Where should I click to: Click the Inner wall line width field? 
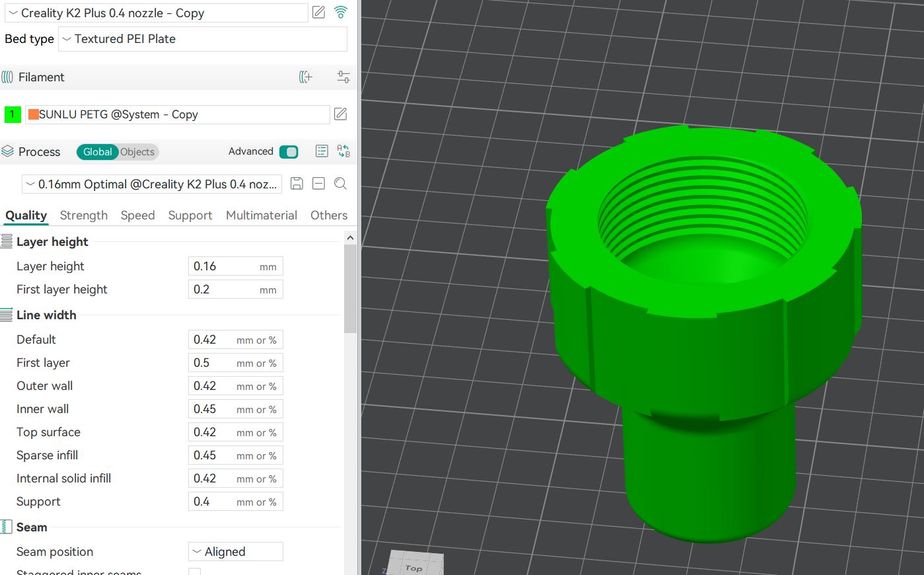pyautogui.click(x=236, y=409)
